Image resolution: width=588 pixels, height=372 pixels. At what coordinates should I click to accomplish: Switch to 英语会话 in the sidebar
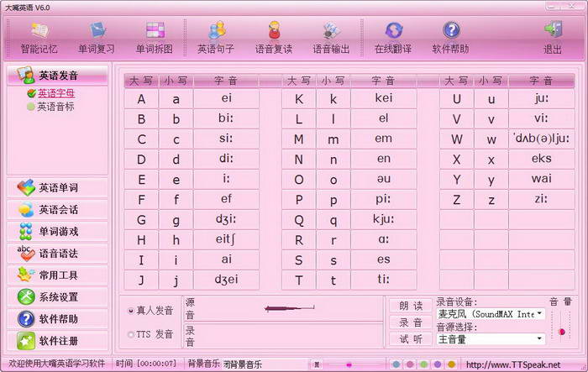point(57,209)
